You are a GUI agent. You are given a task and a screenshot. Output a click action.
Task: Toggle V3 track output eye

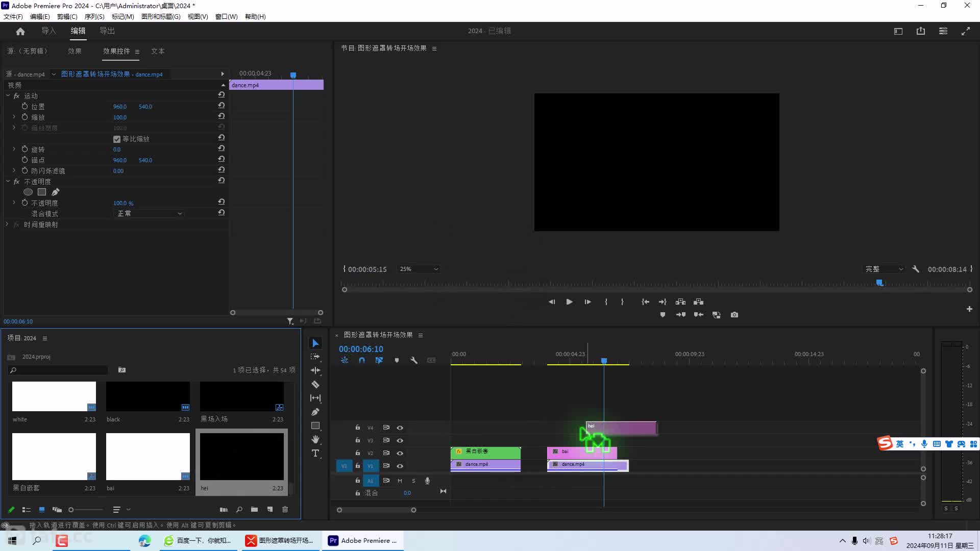tap(400, 440)
